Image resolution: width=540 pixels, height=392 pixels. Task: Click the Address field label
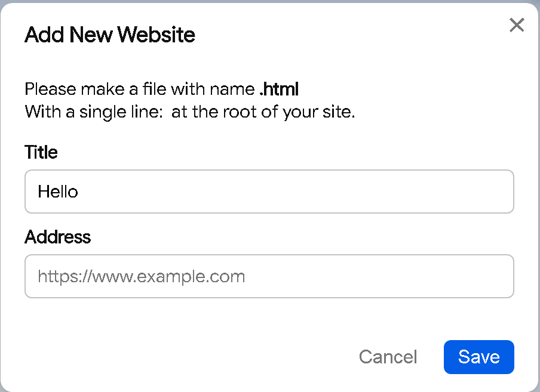[58, 237]
